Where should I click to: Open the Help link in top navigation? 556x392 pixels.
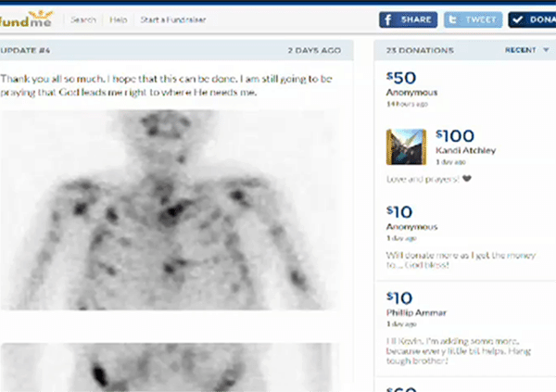[118, 19]
